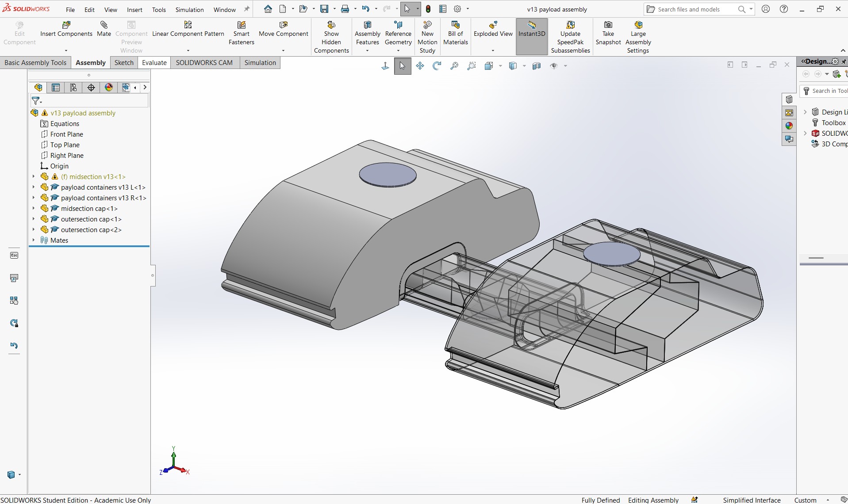
Task: Open the Simulation menu
Action: (x=189, y=9)
